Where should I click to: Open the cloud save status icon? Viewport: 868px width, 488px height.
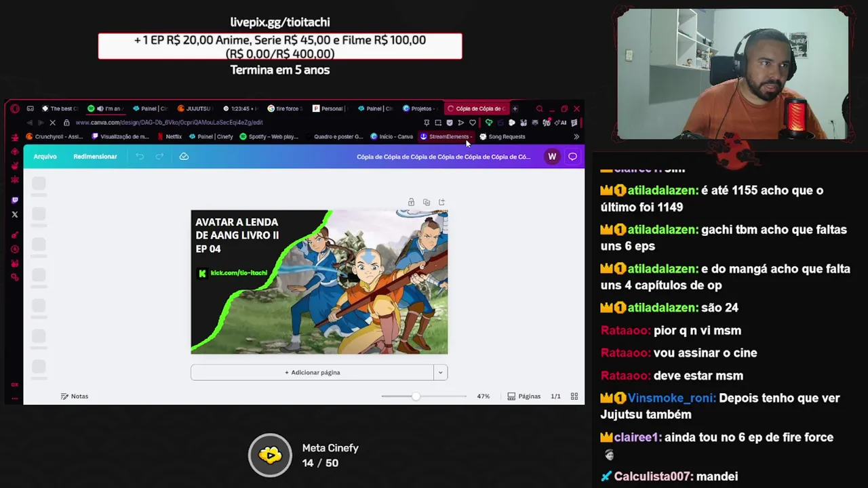click(184, 157)
